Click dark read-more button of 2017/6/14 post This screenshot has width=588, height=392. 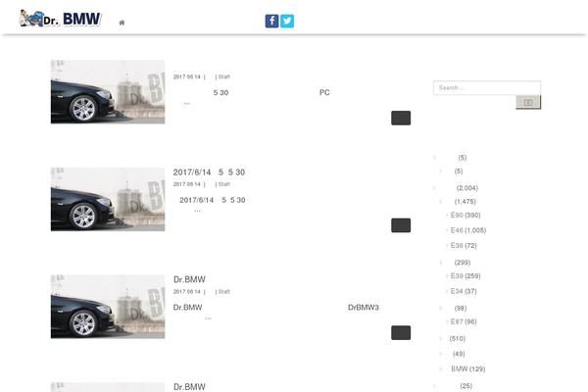tap(401, 225)
